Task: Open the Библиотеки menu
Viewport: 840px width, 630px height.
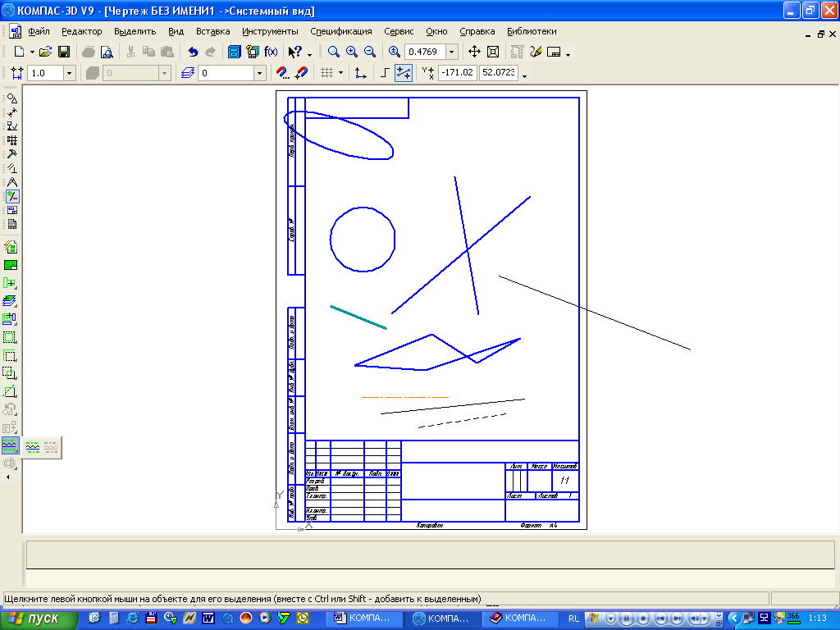Action: [x=532, y=32]
